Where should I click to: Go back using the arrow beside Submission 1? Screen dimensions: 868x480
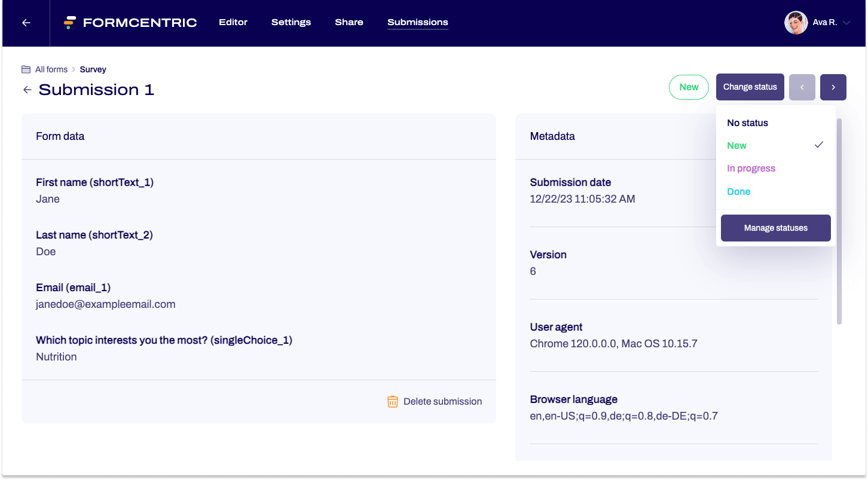click(x=27, y=89)
